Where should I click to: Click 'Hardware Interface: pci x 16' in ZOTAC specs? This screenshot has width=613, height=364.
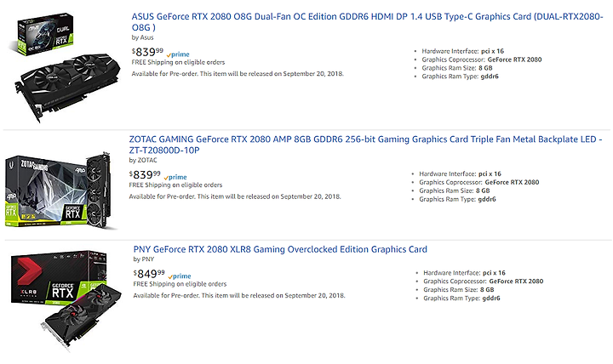[x=460, y=173]
